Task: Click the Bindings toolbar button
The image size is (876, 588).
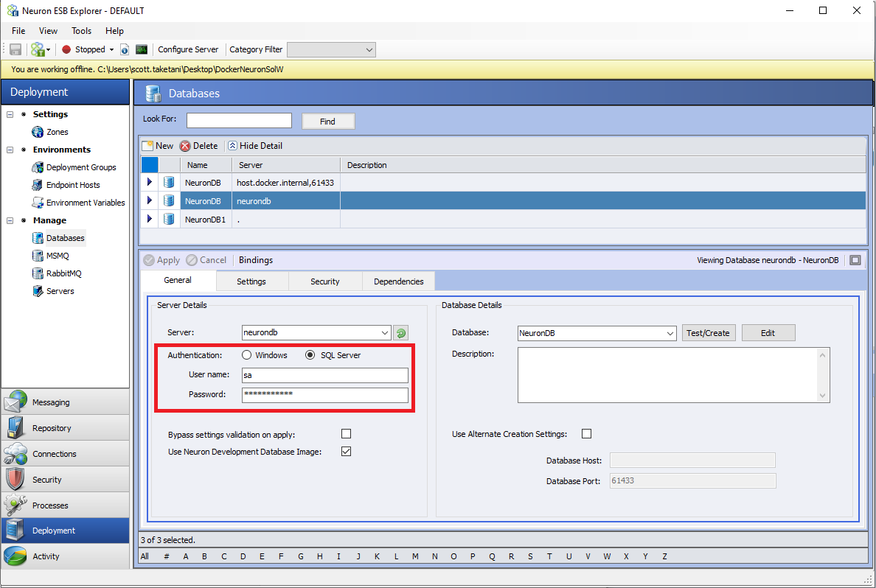Action: (256, 260)
